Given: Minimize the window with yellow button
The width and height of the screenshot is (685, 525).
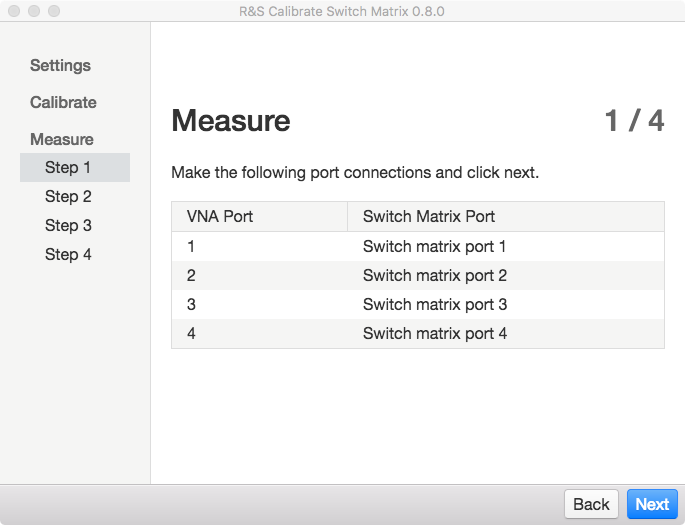Looking at the screenshot, I should [x=34, y=11].
